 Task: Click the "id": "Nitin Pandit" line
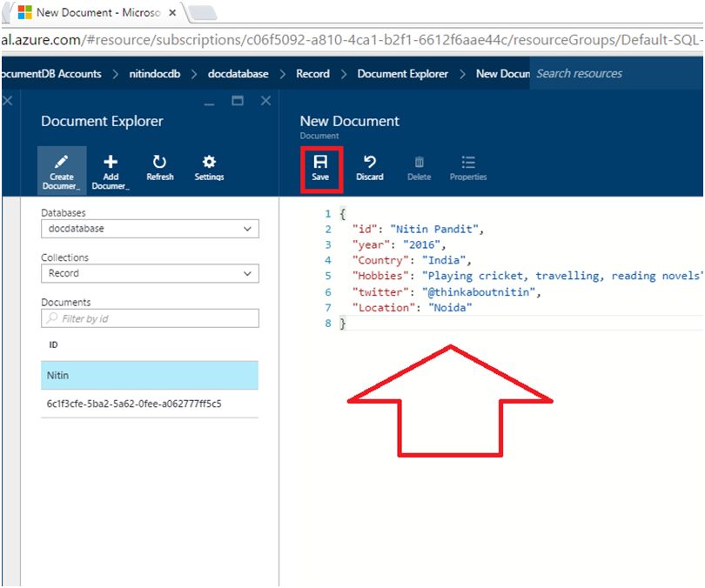click(x=418, y=229)
